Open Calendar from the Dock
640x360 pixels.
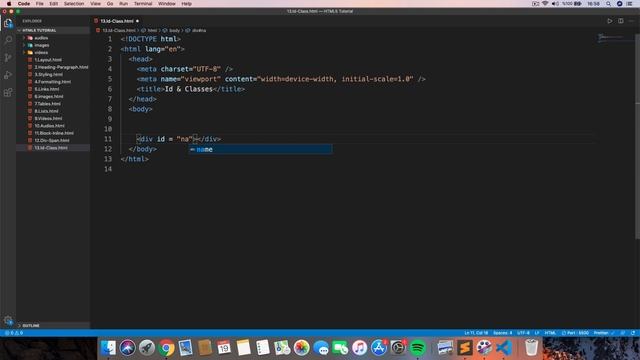click(224, 348)
